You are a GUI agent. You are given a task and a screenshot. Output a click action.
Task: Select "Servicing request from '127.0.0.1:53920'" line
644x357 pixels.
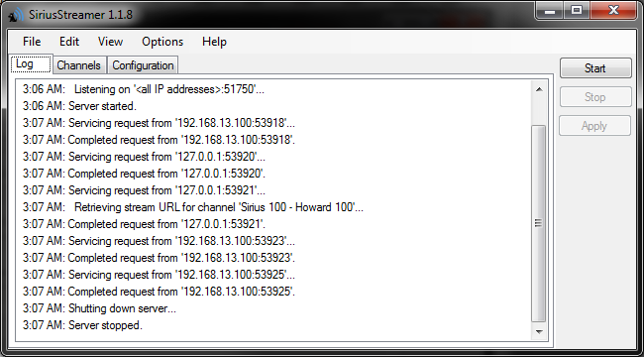point(144,157)
